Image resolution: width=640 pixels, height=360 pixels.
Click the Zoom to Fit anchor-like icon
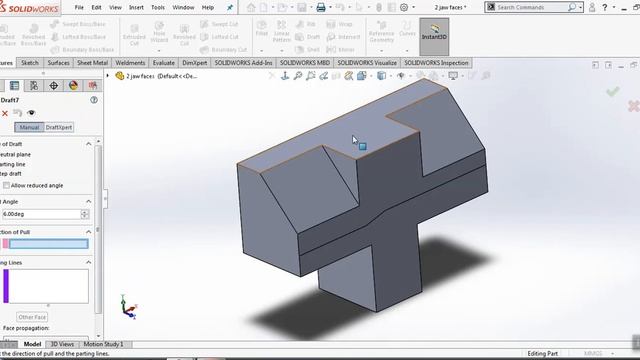pyautogui.click(x=285, y=76)
